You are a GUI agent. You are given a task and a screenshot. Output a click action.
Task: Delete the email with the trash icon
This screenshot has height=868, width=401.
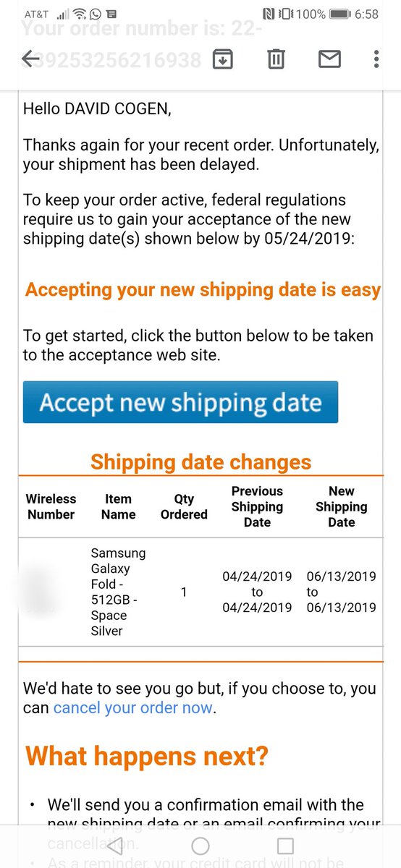click(276, 59)
